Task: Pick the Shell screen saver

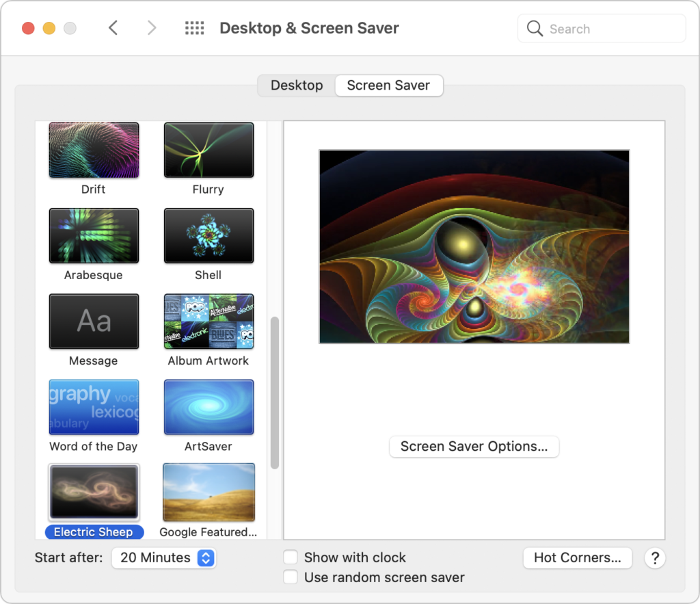Action: (208, 236)
